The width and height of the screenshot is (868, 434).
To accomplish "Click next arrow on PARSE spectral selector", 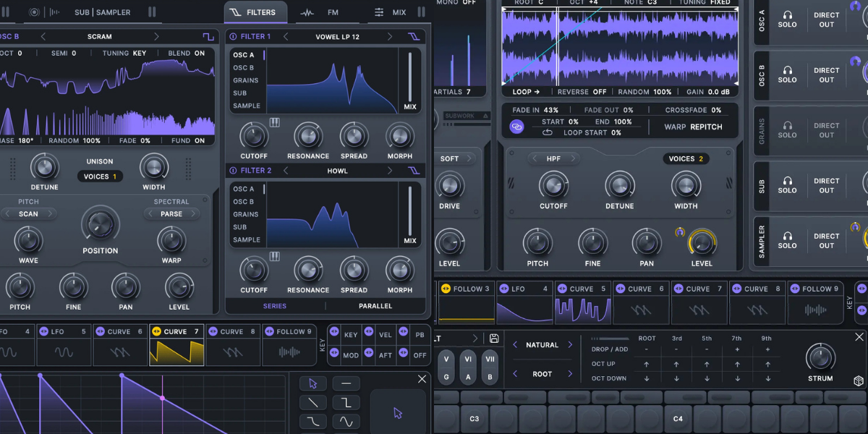I will tap(194, 213).
